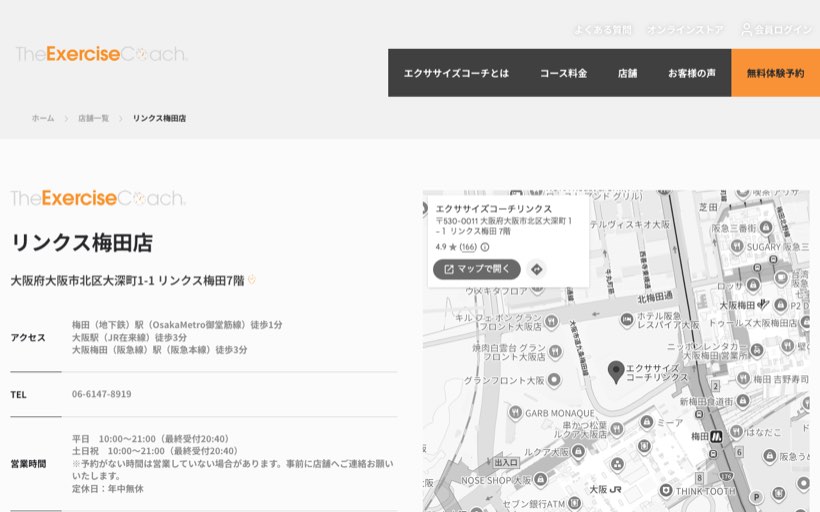The image size is (820, 512).
Task: Click the 出入口 label on the map
Action: click(506, 462)
